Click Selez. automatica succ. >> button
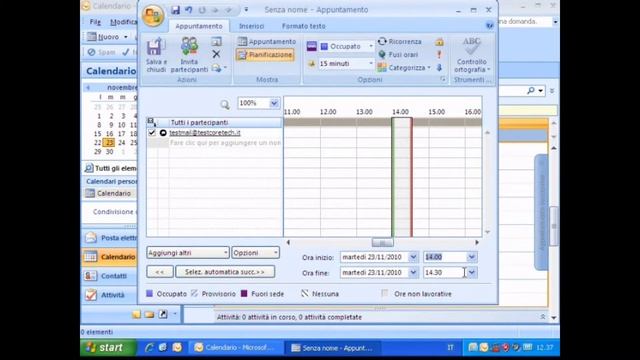This screenshot has width=640, height=360. tap(225, 272)
